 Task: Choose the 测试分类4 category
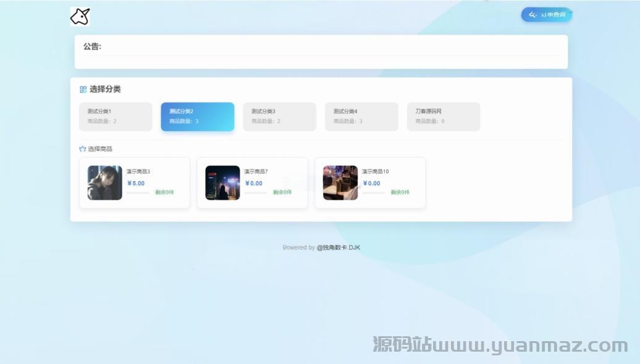click(x=361, y=117)
